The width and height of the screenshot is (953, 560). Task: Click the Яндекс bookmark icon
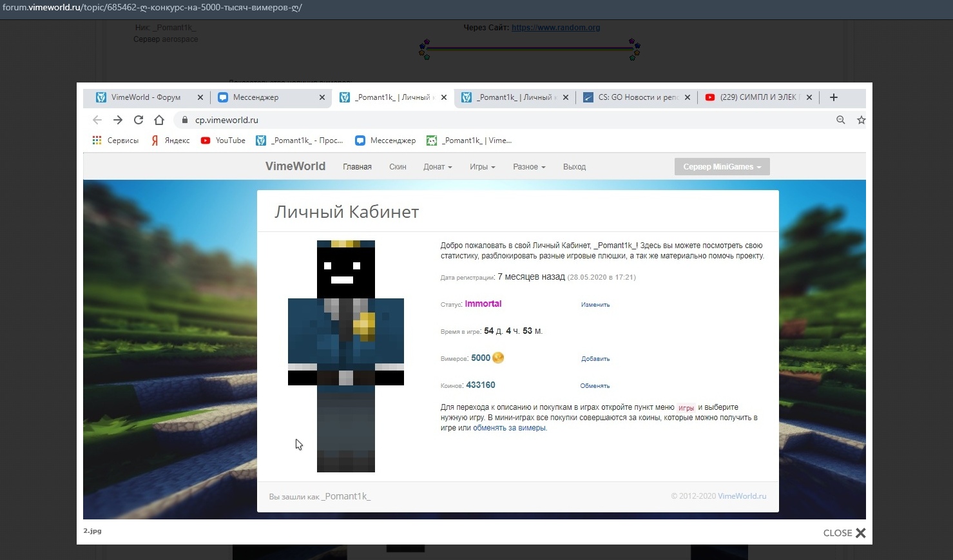click(155, 140)
